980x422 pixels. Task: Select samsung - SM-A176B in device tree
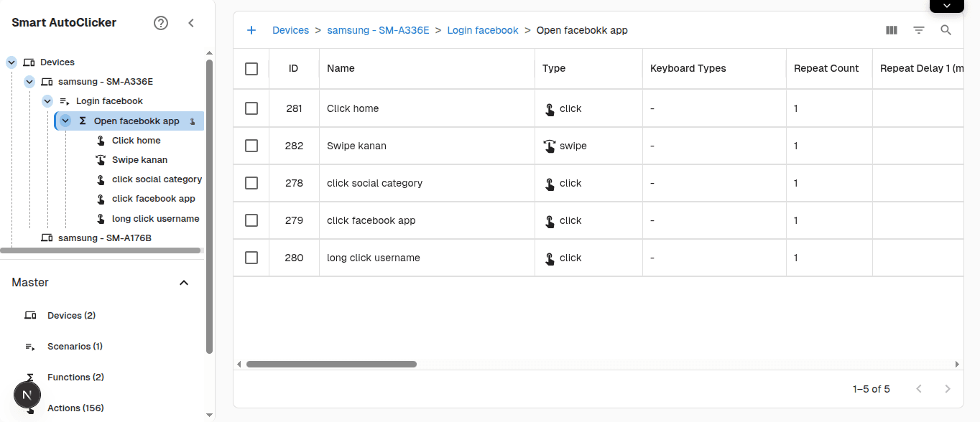click(104, 238)
